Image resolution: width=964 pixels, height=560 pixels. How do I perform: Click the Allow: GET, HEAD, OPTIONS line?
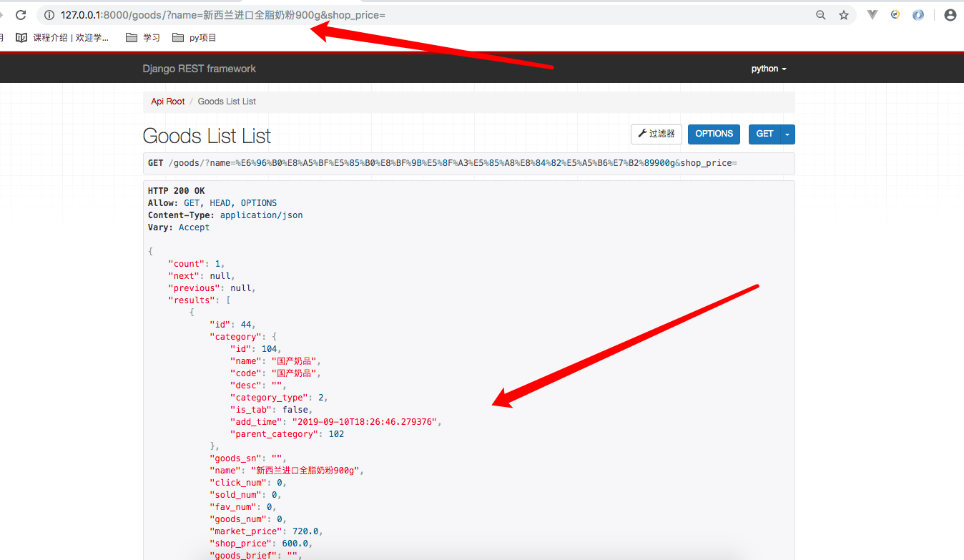click(x=212, y=203)
